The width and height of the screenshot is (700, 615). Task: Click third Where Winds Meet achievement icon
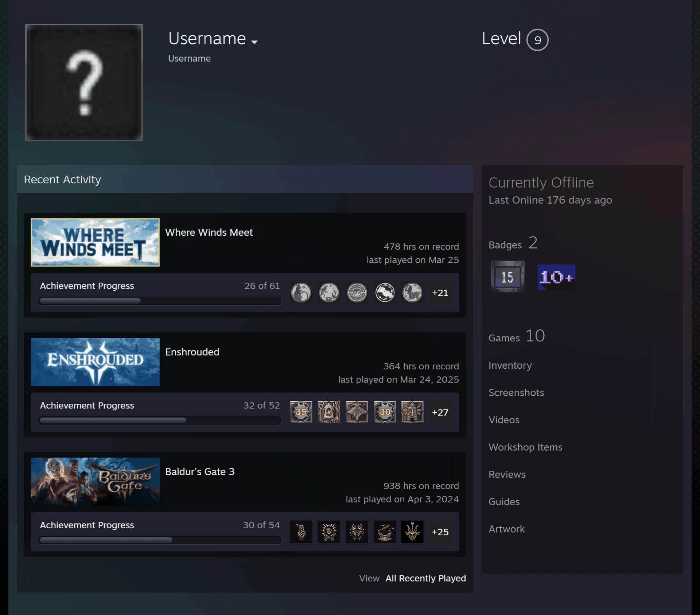(x=357, y=293)
